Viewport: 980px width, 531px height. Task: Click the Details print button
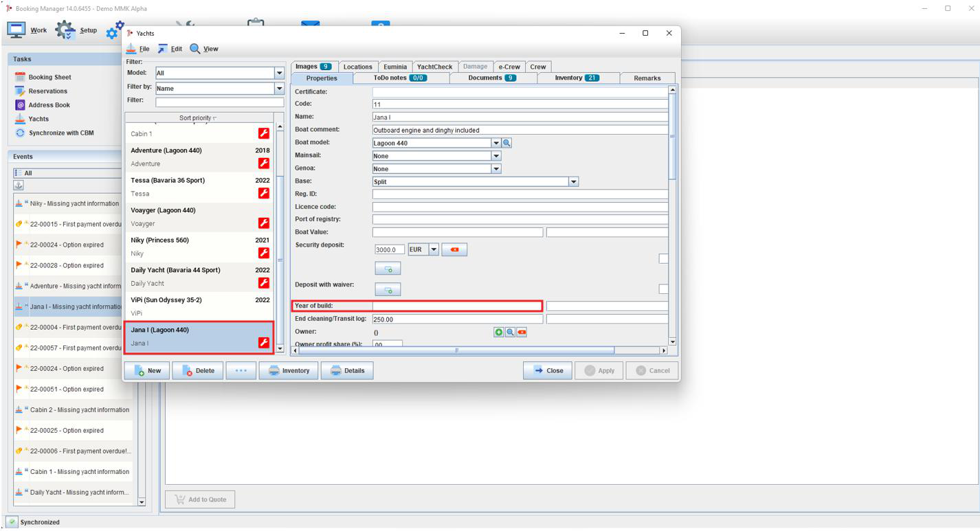347,370
